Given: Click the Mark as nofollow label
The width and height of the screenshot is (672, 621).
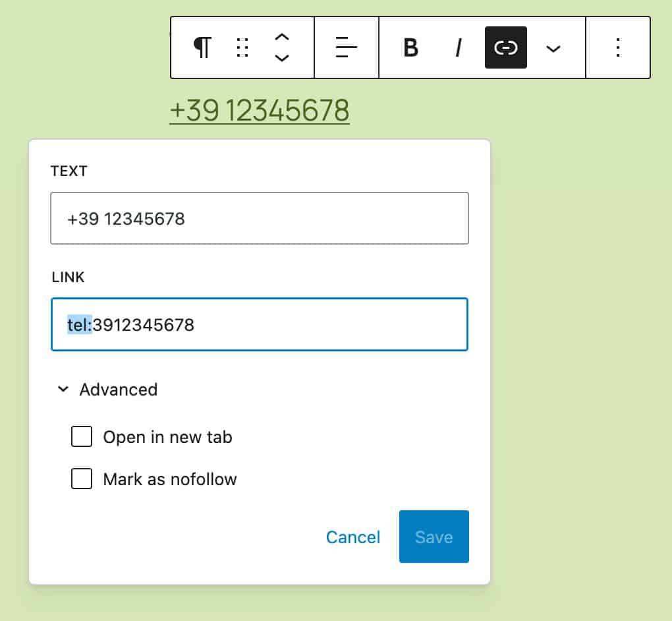Looking at the screenshot, I should click(170, 479).
